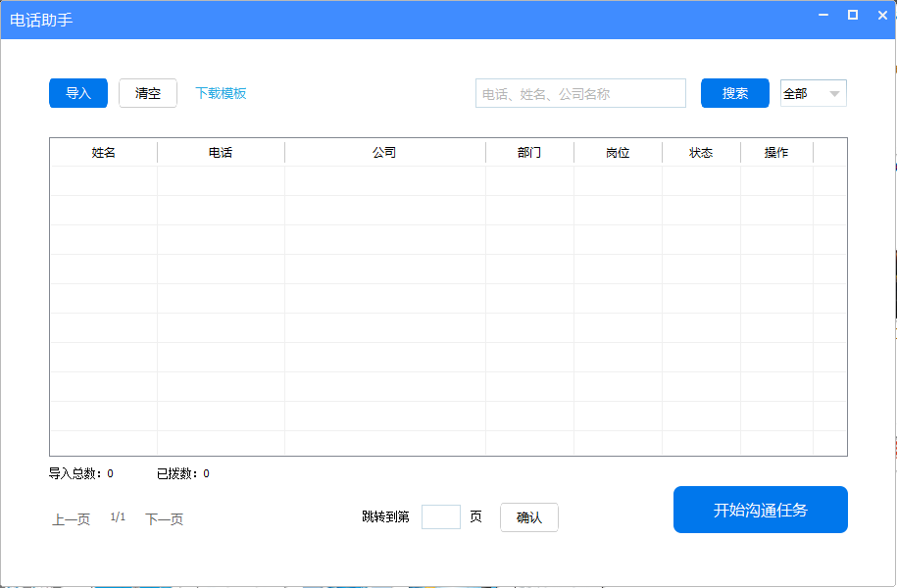Click the blue 导入 import button
897x588 pixels.
click(78, 93)
